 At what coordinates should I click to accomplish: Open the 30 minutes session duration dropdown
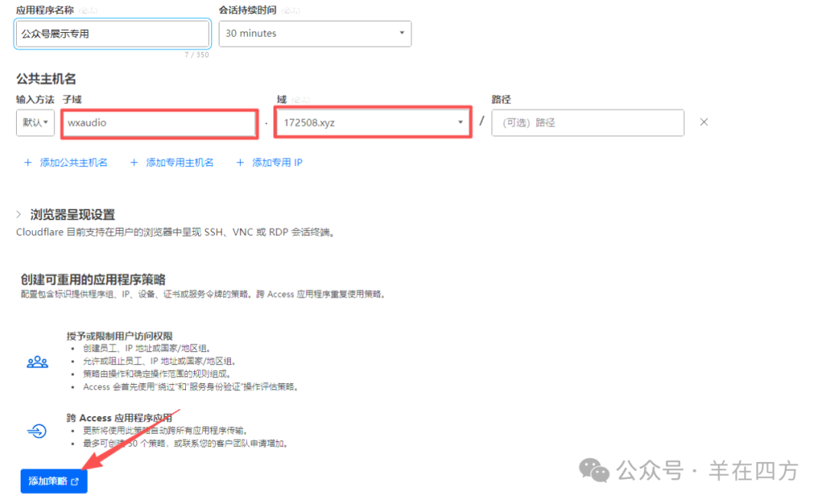coord(314,34)
